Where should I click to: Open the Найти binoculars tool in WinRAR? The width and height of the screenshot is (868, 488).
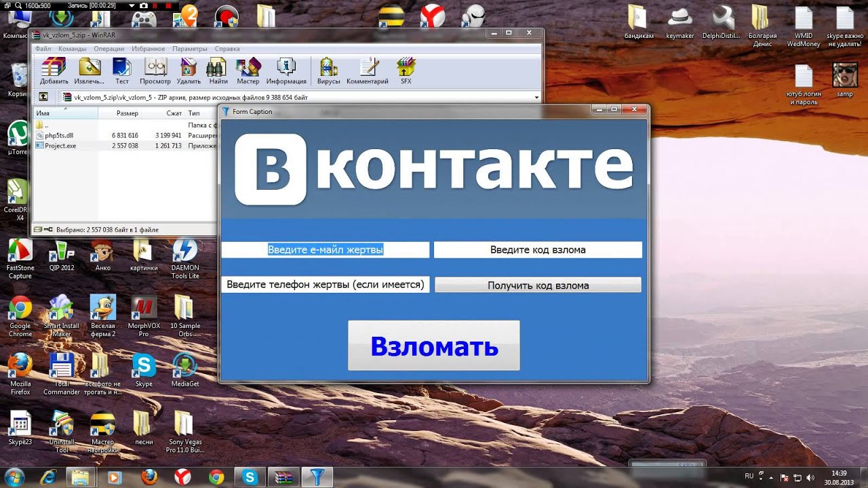tap(218, 70)
